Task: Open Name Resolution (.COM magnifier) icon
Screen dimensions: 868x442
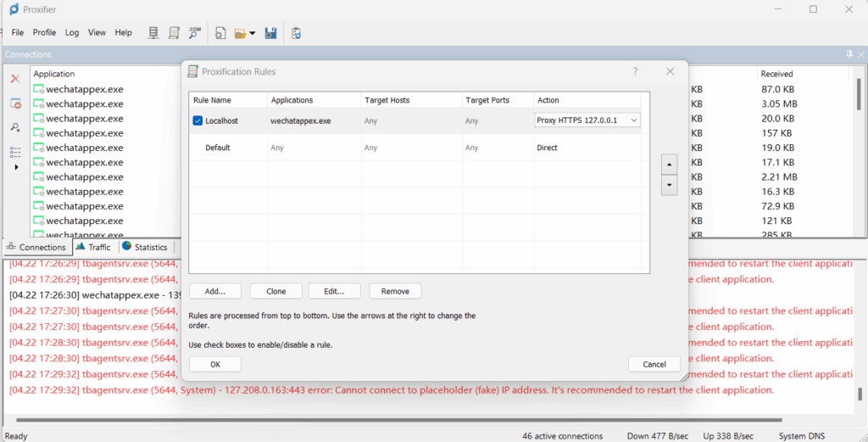Action: pos(195,33)
